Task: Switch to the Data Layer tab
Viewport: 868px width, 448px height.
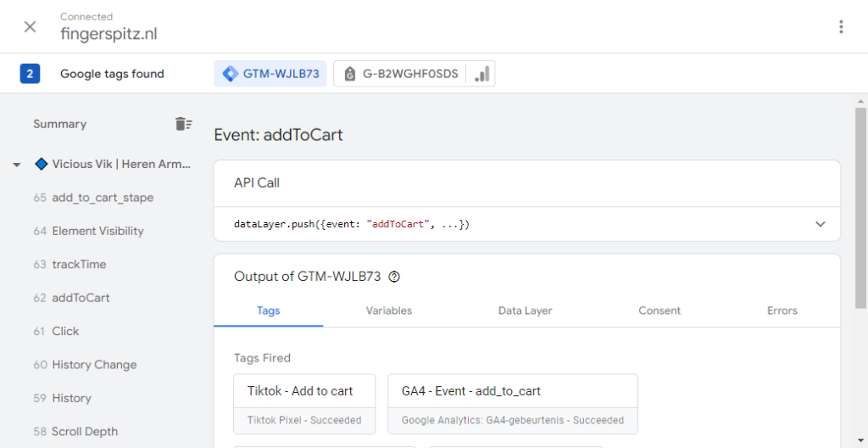Action: [x=526, y=311]
